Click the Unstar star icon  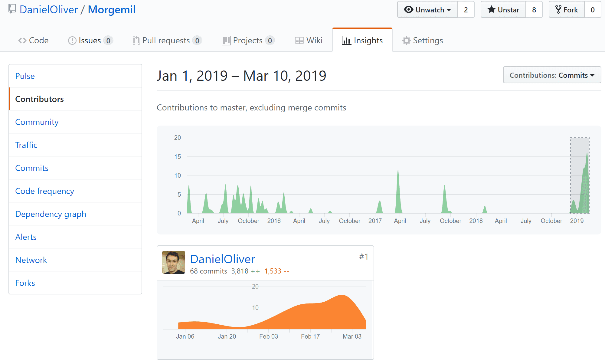[x=492, y=10]
